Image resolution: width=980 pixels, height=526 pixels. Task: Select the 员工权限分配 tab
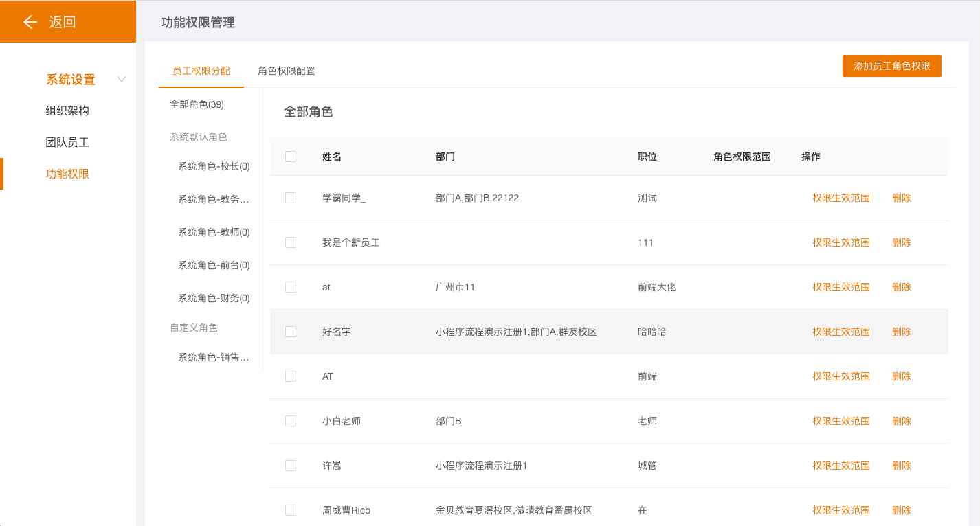coord(201,71)
